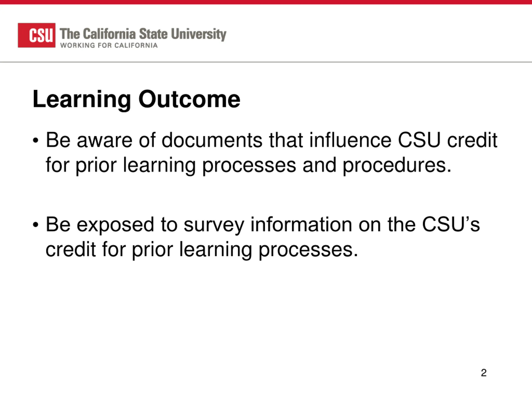The image size is (532, 399).
Task: Click the second bullet point marker
Action: (x=36, y=225)
